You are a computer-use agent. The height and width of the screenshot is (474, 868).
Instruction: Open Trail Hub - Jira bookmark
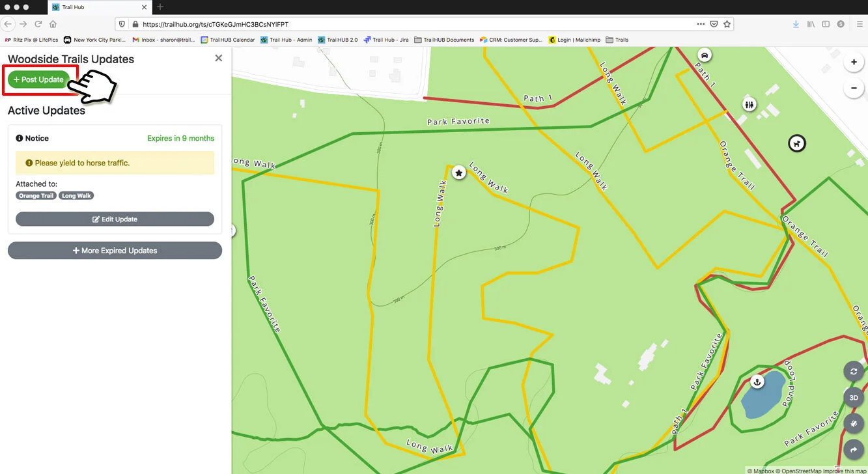click(386, 40)
